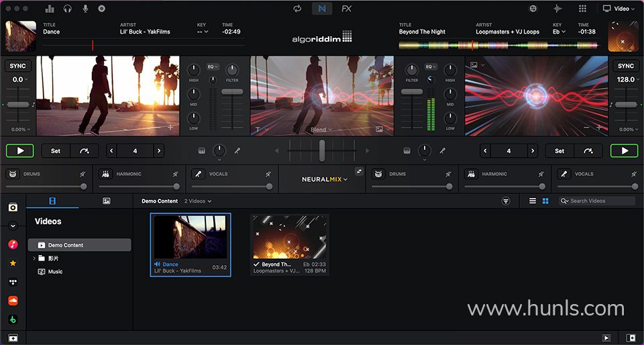The width and height of the screenshot is (644, 345).
Task: Click the right deck piano keys icon
Action: [x=407, y=151]
